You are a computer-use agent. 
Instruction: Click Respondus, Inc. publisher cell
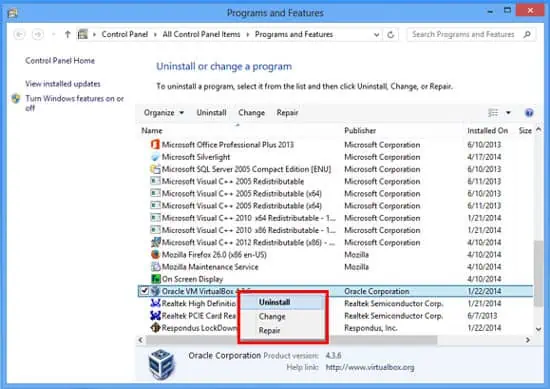(x=370, y=328)
